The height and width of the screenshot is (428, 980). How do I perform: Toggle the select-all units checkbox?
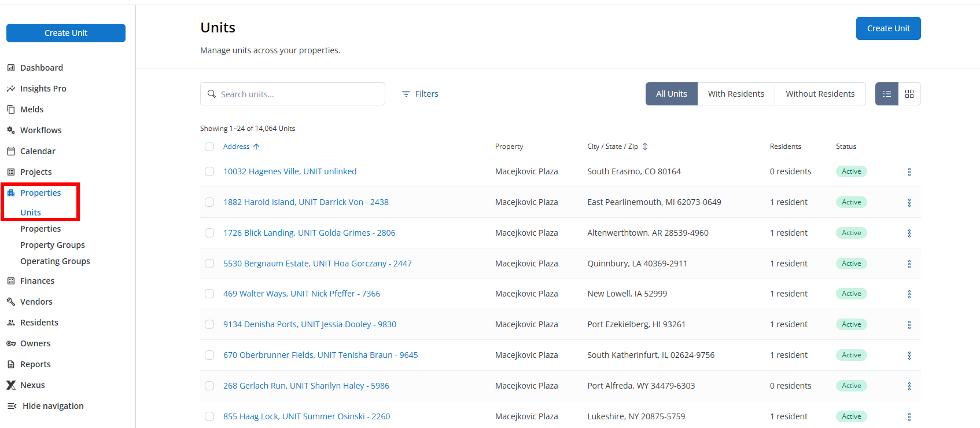(x=209, y=147)
